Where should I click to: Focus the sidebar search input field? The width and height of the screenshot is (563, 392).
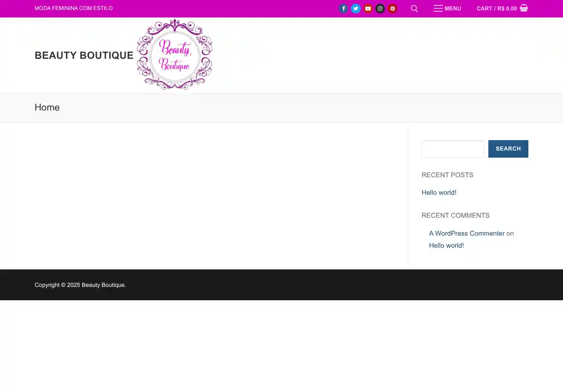pyautogui.click(x=452, y=149)
